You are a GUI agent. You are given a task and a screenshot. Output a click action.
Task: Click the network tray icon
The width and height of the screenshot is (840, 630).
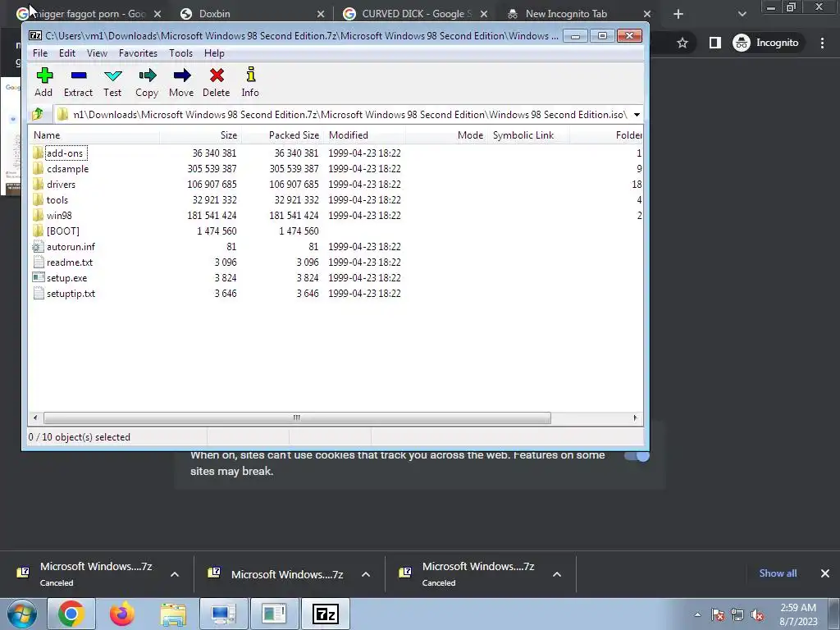tap(737, 615)
